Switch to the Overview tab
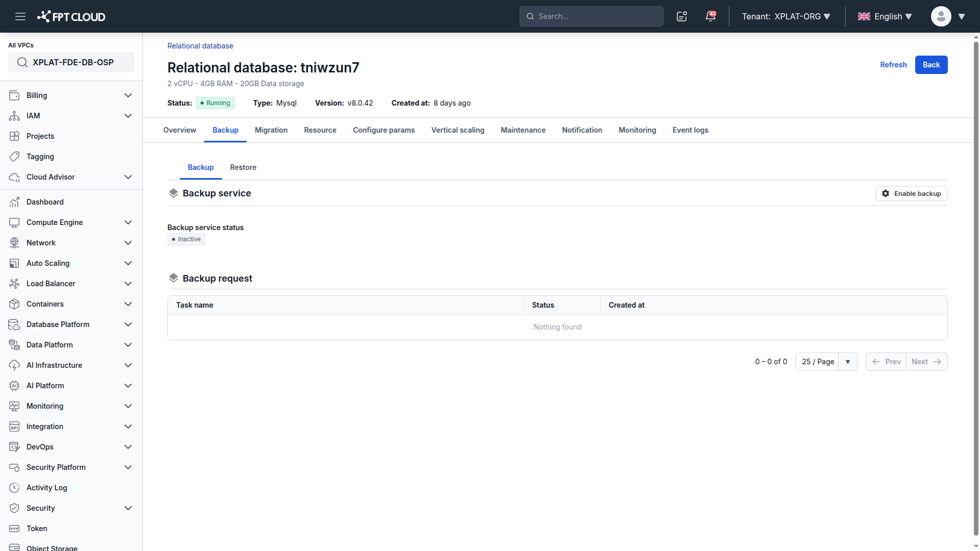 180,130
